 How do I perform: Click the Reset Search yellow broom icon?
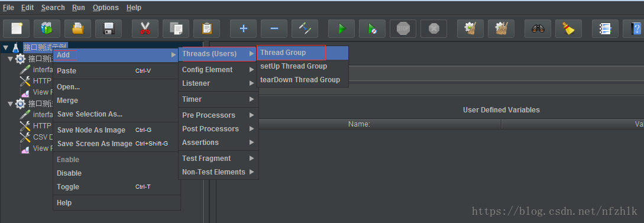point(568,29)
